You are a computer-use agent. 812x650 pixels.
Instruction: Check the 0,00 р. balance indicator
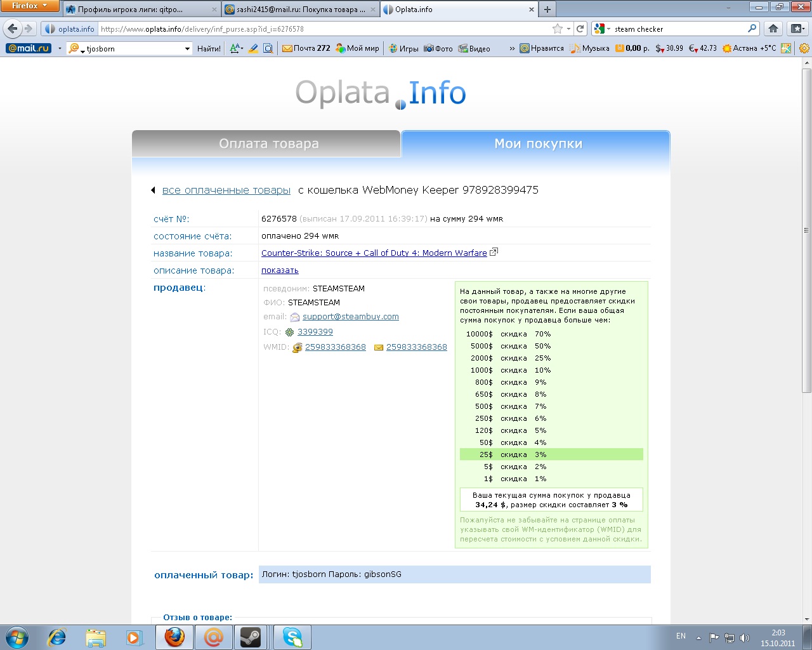[632, 48]
